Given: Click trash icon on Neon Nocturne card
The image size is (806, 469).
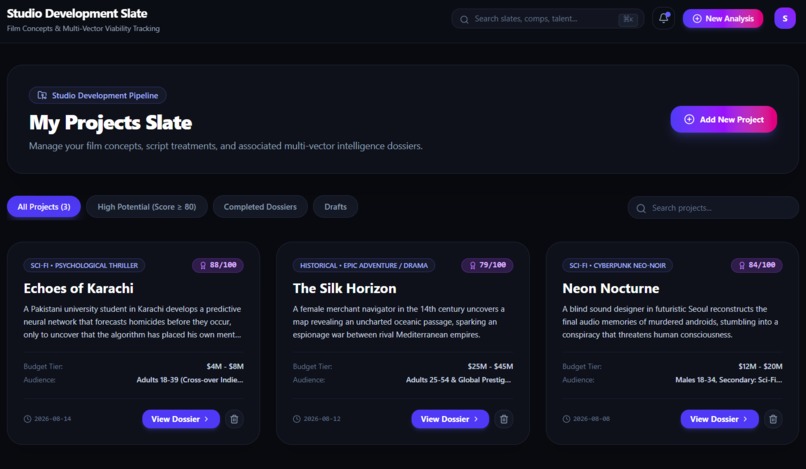Looking at the screenshot, I should tap(773, 419).
